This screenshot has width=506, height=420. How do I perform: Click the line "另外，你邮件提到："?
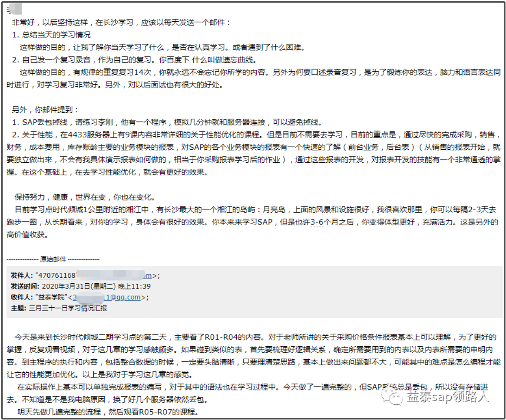point(46,110)
